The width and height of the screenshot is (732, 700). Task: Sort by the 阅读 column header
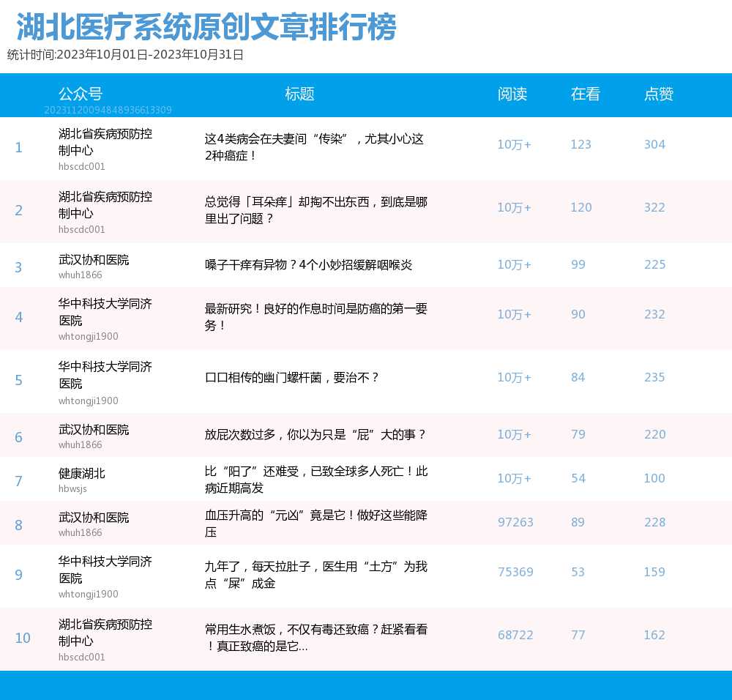[512, 94]
